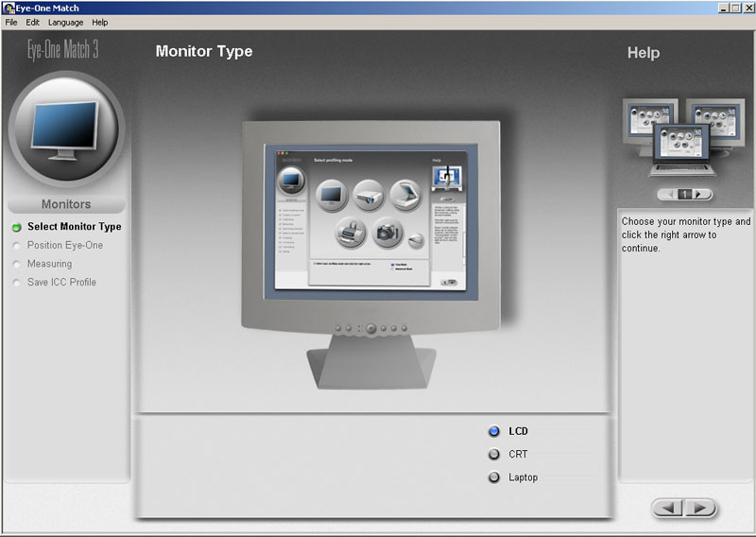
Task: Click the Help panel heading
Action: 644,53
